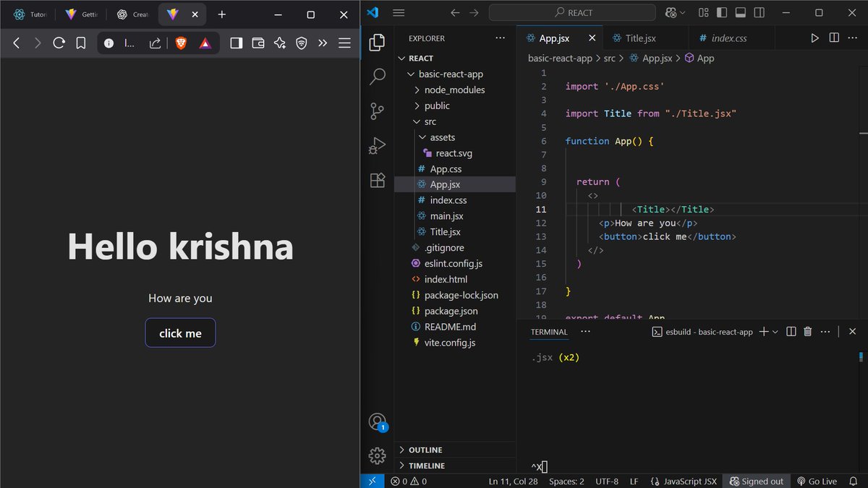Open the Manage gear in VS Code
This screenshot has width=868, height=488.
(x=377, y=455)
